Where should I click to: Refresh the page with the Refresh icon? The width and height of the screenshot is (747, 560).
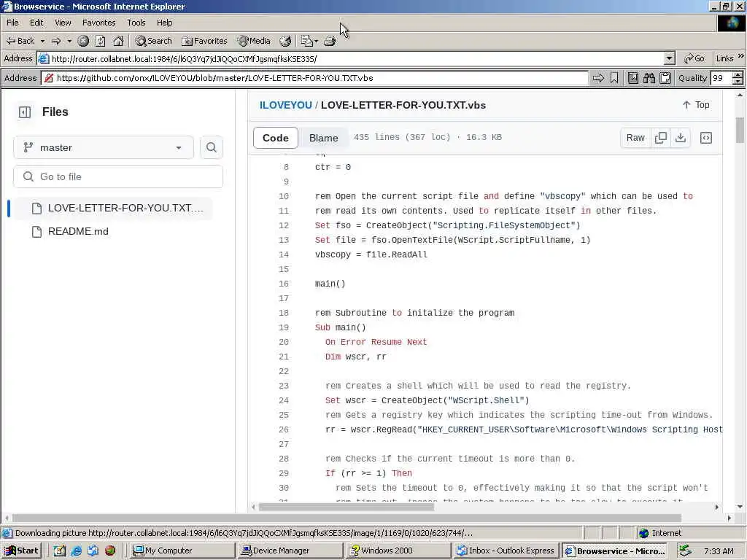100,41
